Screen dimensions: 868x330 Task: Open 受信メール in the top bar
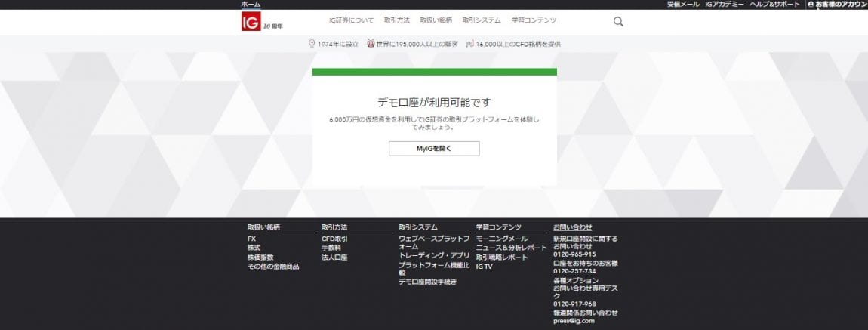click(x=683, y=5)
